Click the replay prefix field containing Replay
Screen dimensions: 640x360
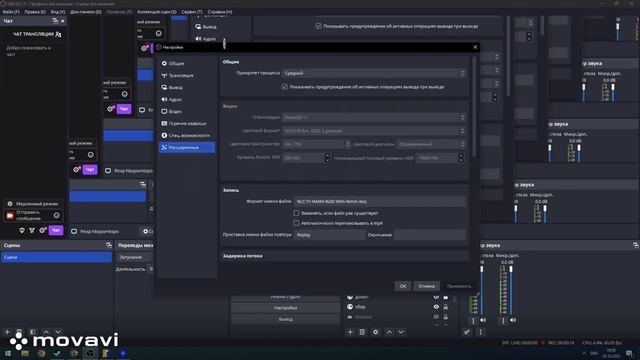329,235
